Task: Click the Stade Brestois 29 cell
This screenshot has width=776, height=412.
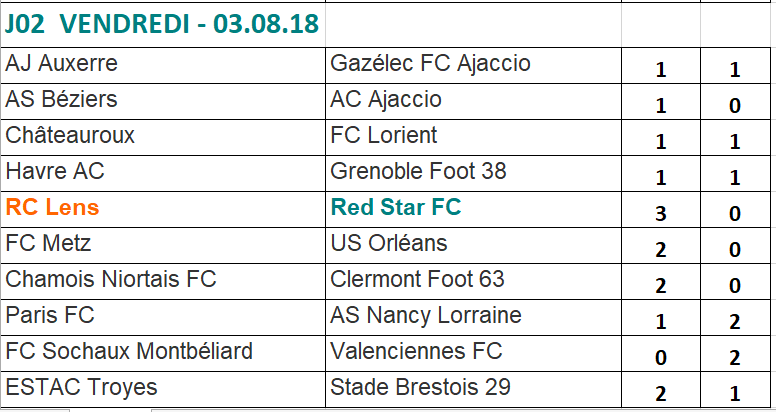Action: [x=420, y=387]
